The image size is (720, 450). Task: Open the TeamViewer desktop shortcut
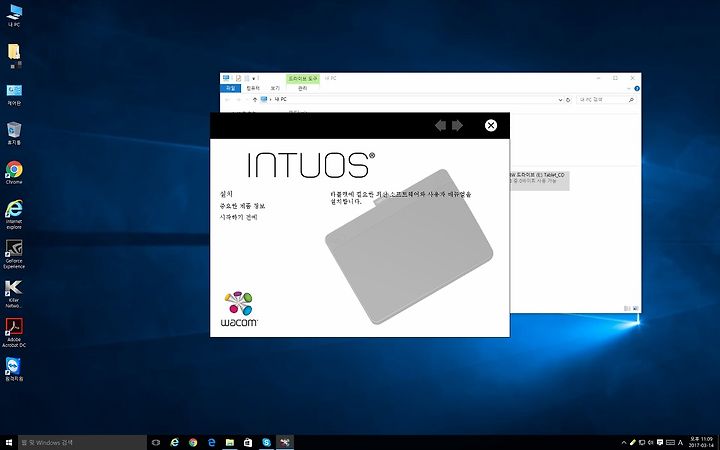pyautogui.click(x=14, y=369)
